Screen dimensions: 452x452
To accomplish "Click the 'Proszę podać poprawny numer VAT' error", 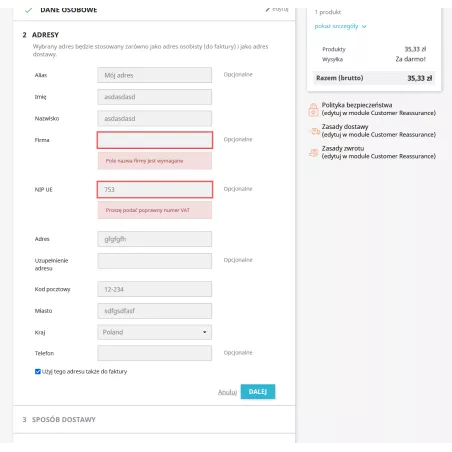I will [155, 210].
